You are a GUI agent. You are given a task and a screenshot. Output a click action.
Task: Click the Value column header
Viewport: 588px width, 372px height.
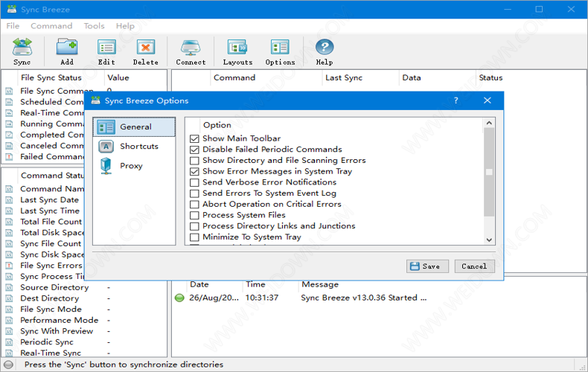118,77
